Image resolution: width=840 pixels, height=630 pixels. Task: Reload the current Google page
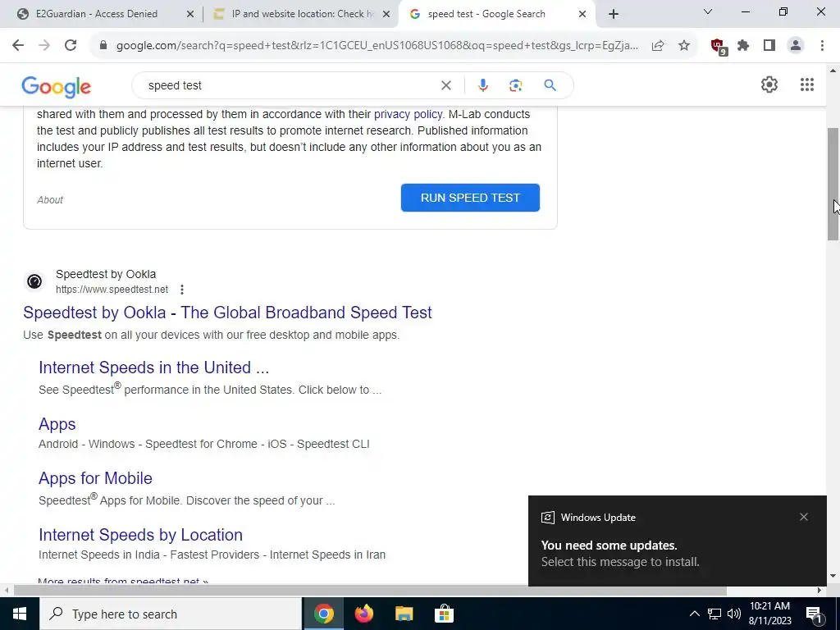click(x=71, y=46)
